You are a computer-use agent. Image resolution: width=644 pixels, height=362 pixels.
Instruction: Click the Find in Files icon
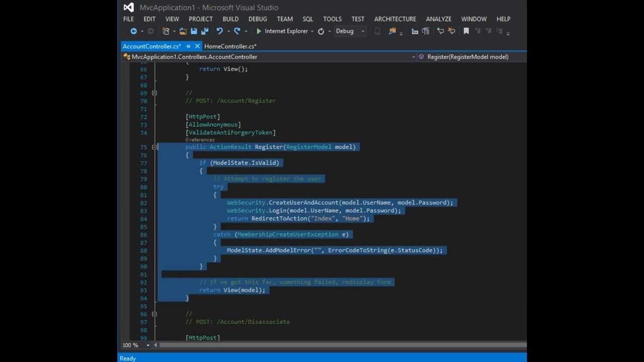point(392,31)
